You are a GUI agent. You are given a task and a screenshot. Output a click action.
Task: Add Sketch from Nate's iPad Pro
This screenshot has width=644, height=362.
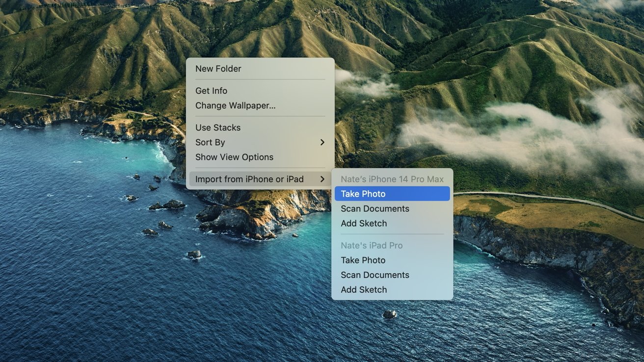click(x=364, y=289)
